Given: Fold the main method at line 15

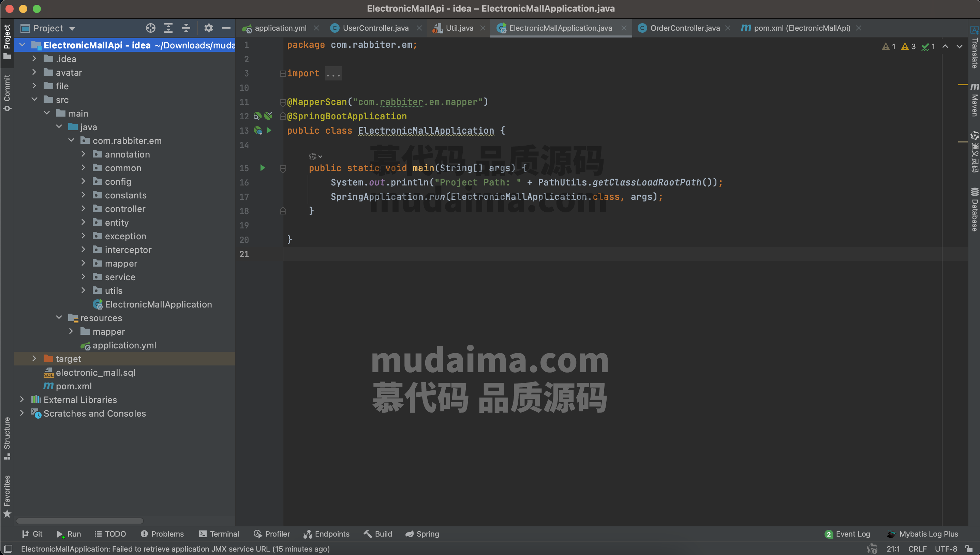Looking at the screenshot, I should tap(283, 168).
